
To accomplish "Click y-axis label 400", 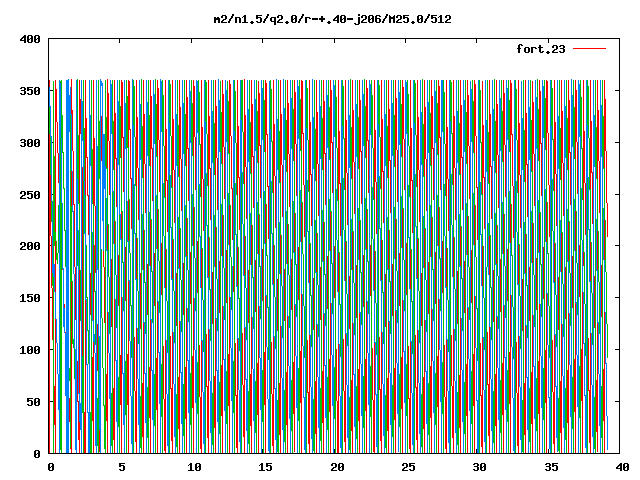I will (30, 39).
